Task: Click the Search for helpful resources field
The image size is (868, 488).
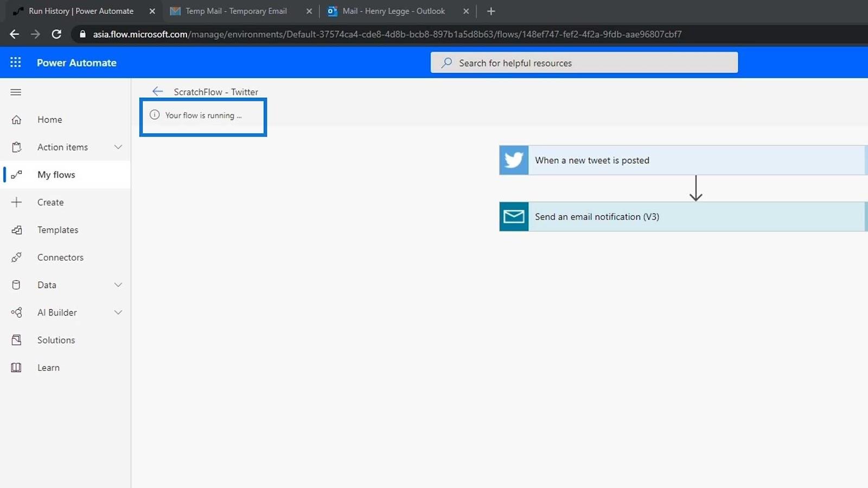Action: click(x=584, y=63)
